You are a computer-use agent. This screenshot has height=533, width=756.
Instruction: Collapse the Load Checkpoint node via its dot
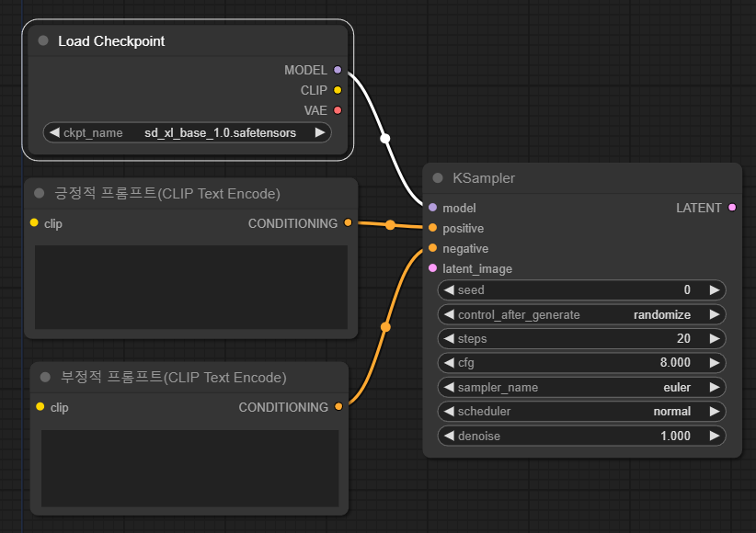[43, 41]
